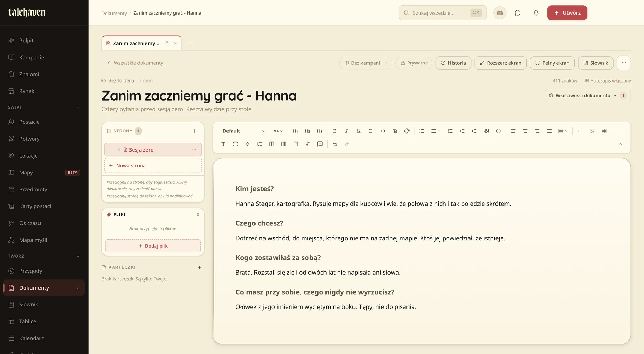Apply italic formatting
The height and width of the screenshot is (354, 644).
point(346,131)
